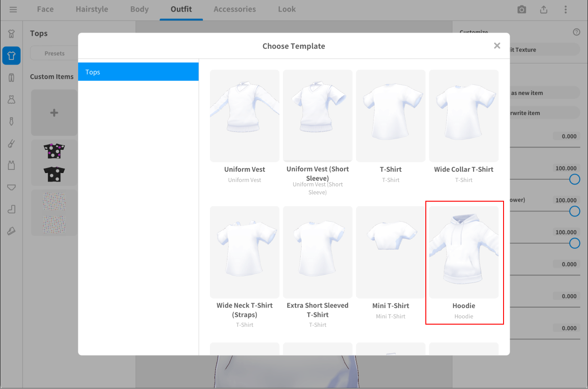
Task: Select the pants category icon in sidebar
Action: point(11,78)
